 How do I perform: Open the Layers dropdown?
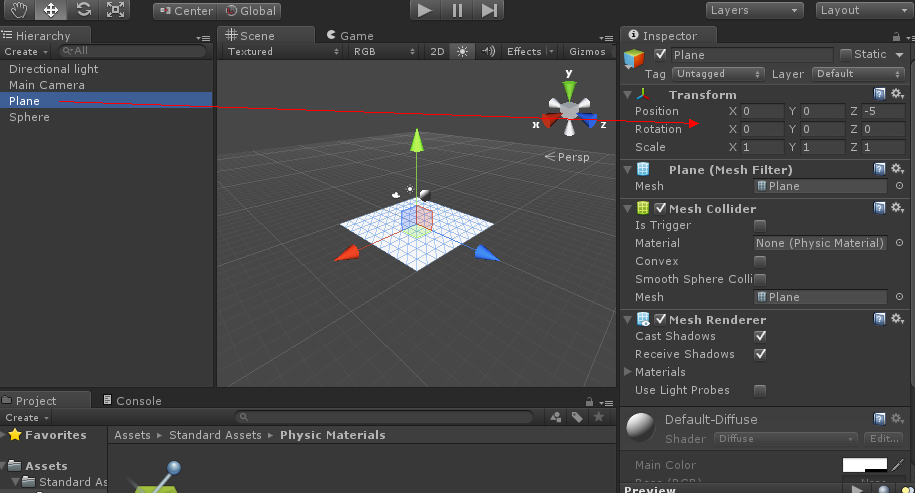755,10
